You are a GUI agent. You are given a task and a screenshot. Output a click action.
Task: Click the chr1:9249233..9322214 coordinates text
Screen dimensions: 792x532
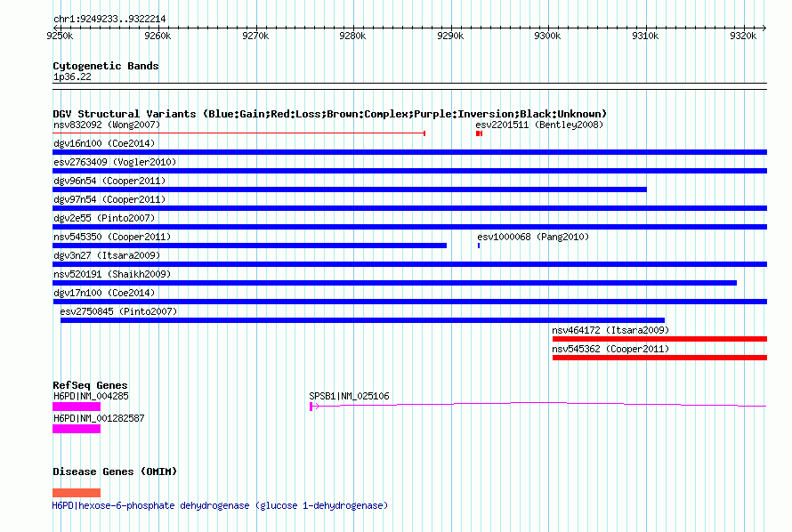(109, 19)
